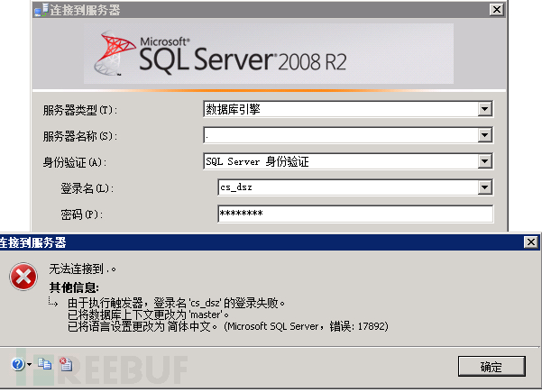Click the line containing 错误: 17892
Viewport: 542px width, 392px height.
(228, 326)
